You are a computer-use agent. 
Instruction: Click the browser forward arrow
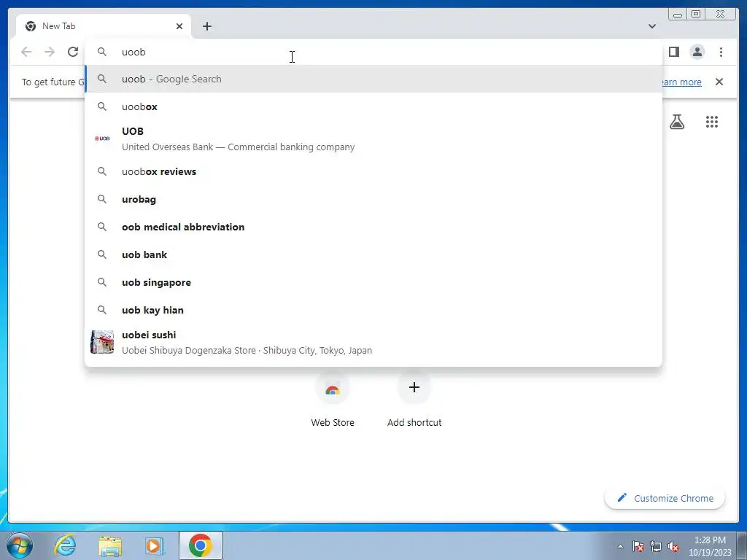(50, 52)
